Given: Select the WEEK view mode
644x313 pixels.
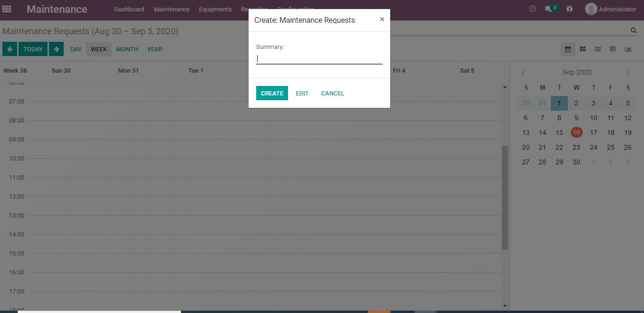Looking at the screenshot, I should [x=99, y=49].
